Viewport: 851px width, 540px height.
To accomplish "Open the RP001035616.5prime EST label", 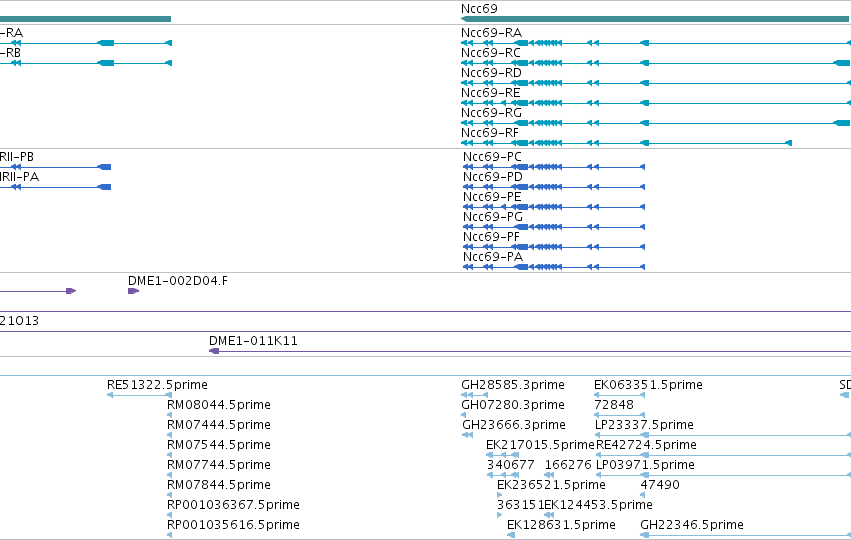I will [x=233, y=525].
